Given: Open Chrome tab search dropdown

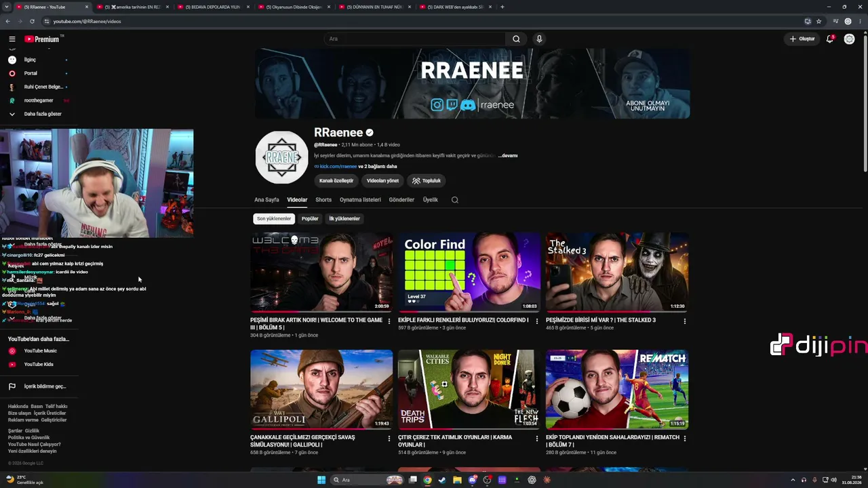Looking at the screenshot, I should [x=7, y=7].
